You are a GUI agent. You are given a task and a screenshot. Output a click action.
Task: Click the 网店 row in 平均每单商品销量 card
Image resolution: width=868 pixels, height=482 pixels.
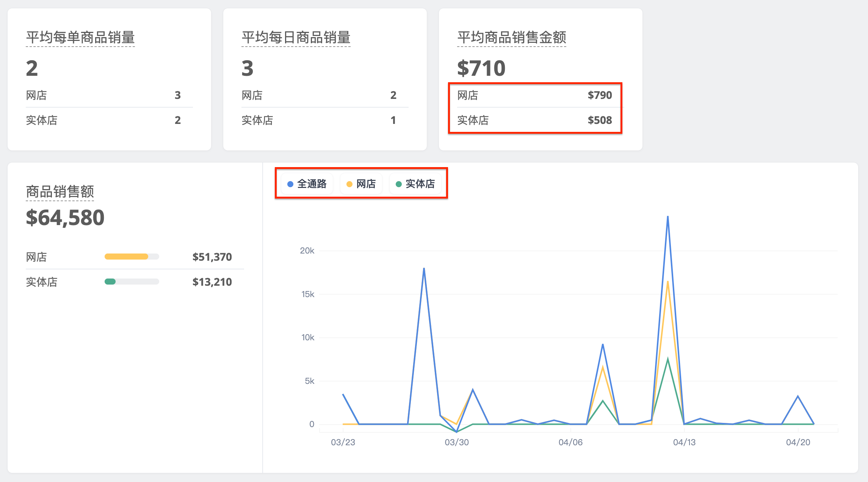click(x=109, y=95)
